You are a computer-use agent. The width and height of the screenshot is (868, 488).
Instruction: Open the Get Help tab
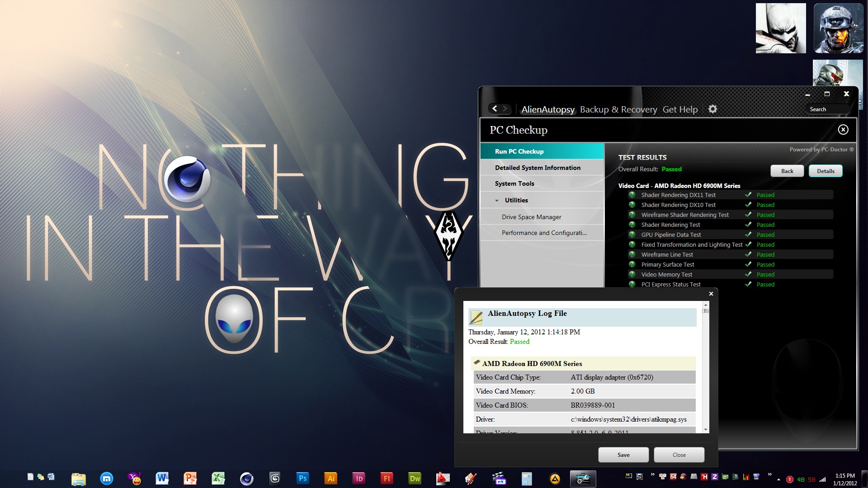680,109
